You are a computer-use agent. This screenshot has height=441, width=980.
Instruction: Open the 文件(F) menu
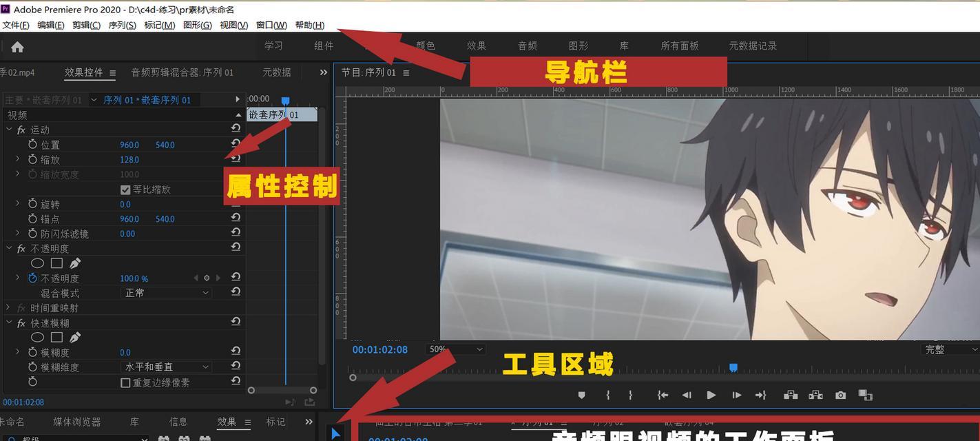click(x=15, y=25)
